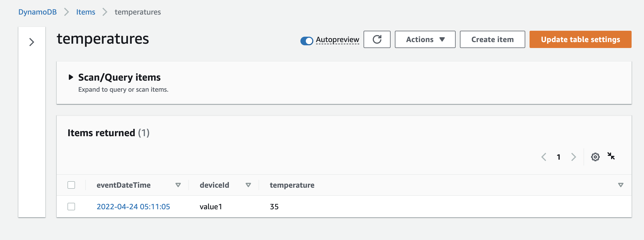Open the Actions dropdown

coord(425,39)
